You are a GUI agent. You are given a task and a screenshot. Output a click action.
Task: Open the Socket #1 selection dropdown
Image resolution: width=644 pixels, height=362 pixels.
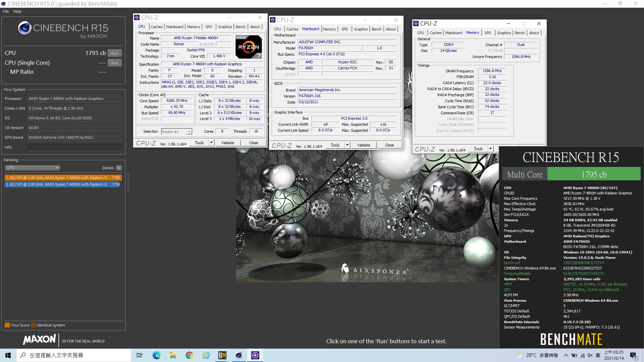click(x=176, y=132)
